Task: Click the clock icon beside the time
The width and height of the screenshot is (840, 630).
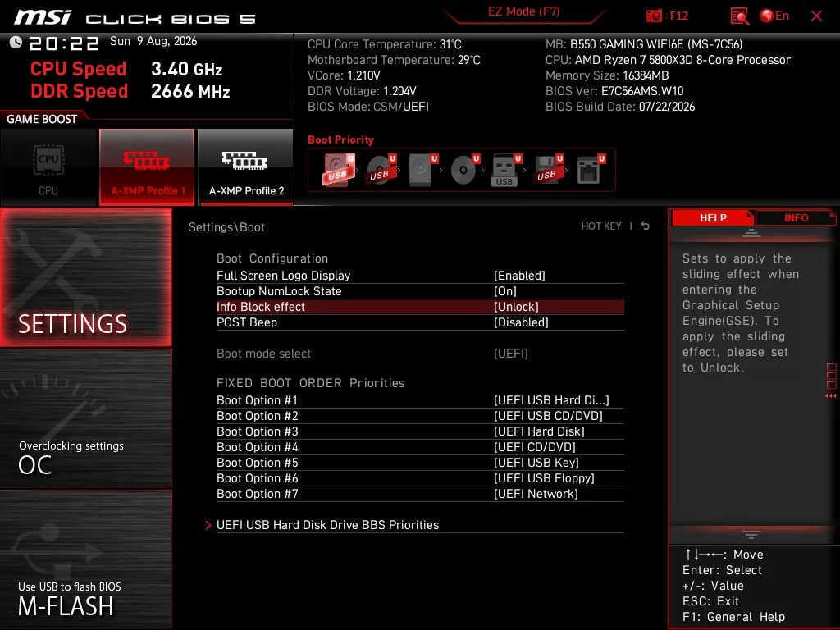Action: [x=16, y=43]
